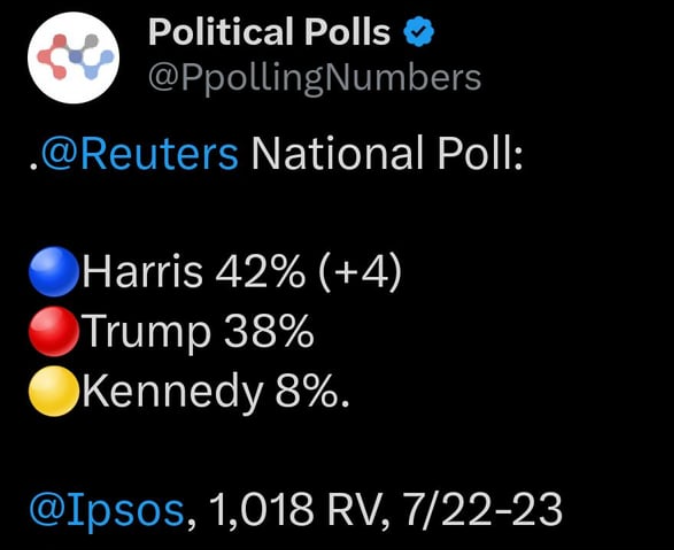
Task: Follow the @Ipsos mention link
Action: pyautogui.click(x=106, y=510)
